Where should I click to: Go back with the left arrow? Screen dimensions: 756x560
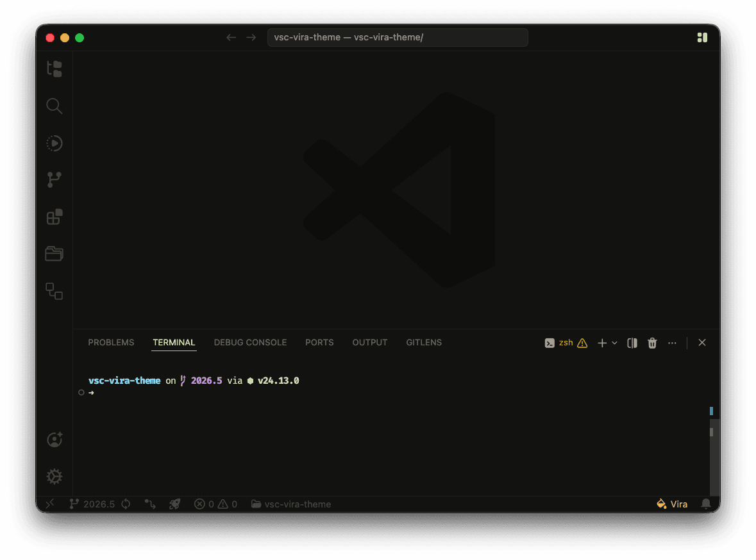tap(231, 38)
